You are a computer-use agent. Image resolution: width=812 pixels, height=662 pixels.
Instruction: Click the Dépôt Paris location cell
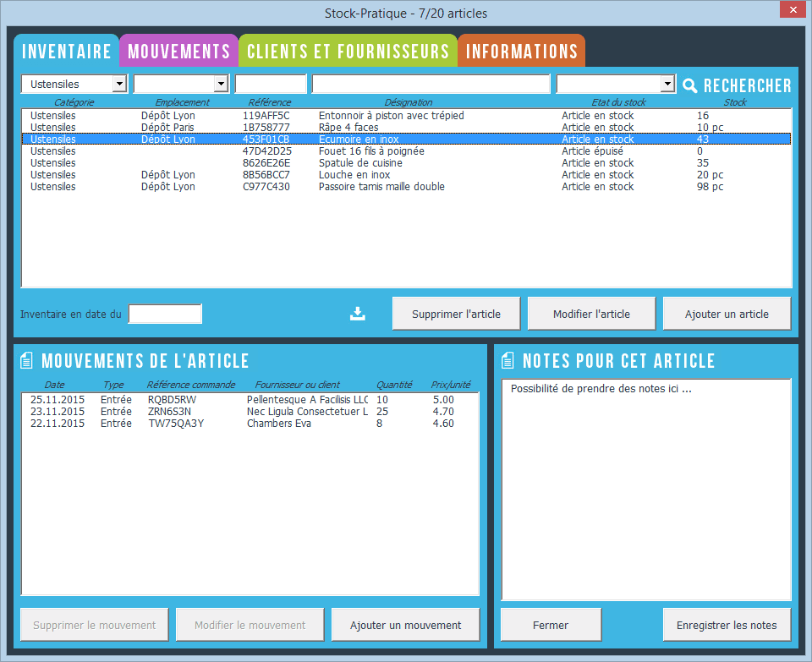pos(167,128)
